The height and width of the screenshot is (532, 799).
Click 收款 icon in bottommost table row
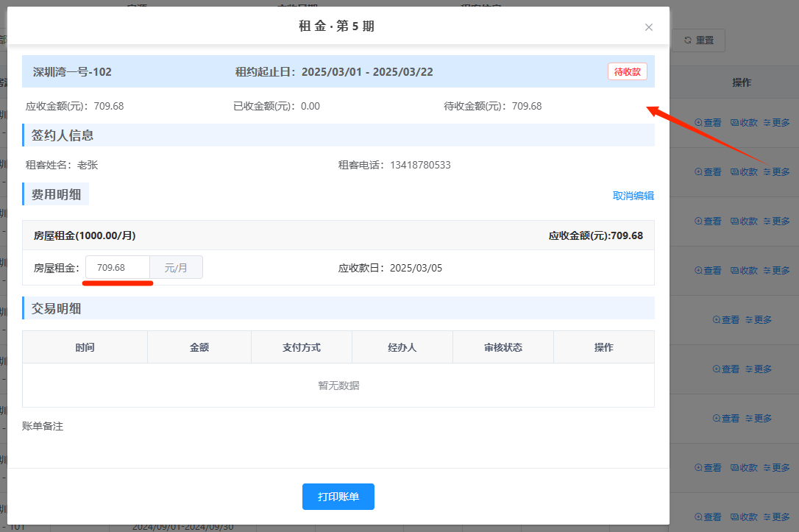[x=744, y=517]
